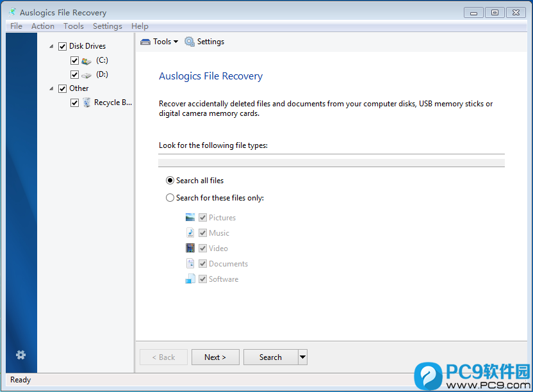Collapse the Other tree node
Image resolution: width=533 pixels, height=392 pixels.
coord(51,89)
